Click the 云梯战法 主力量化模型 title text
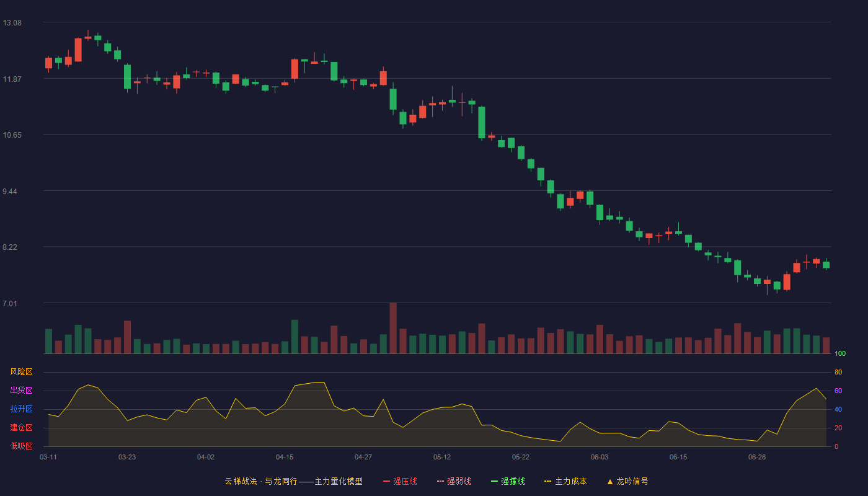The width and height of the screenshot is (868, 496). coord(293,481)
